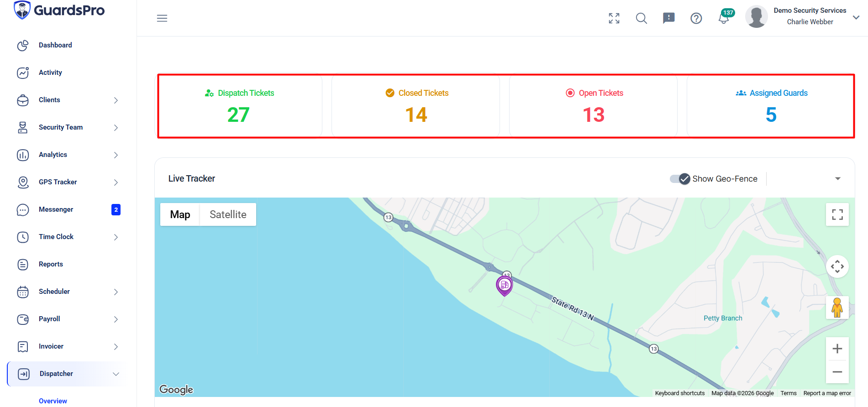This screenshot has width=868, height=407.
Task: Open the help question mark icon
Action: click(696, 18)
